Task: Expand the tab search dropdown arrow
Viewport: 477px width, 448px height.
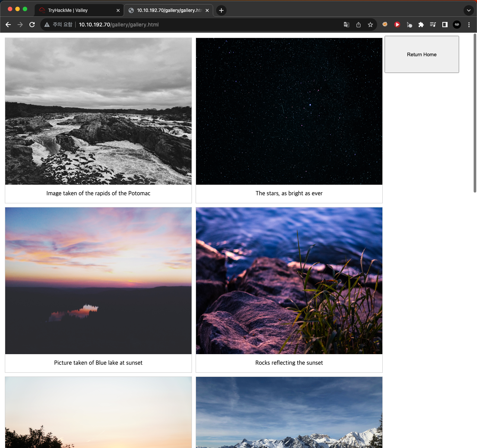Action: click(x=469, y=10)
